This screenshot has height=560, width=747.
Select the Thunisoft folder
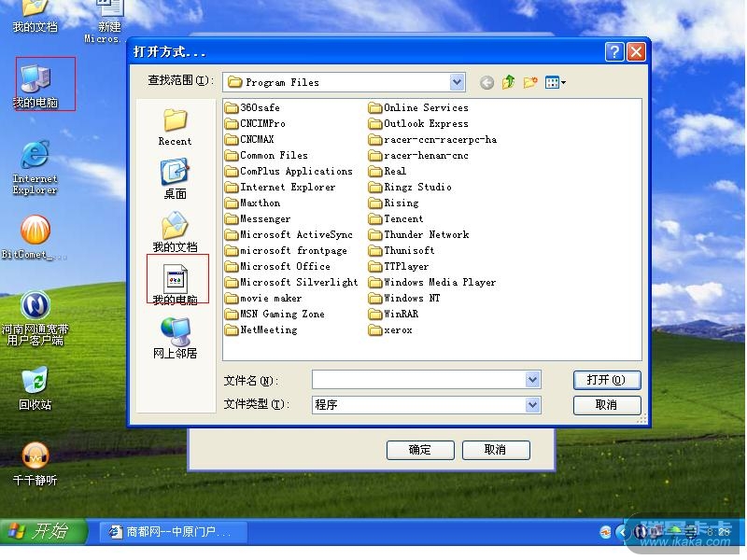(x=402, y=250)
